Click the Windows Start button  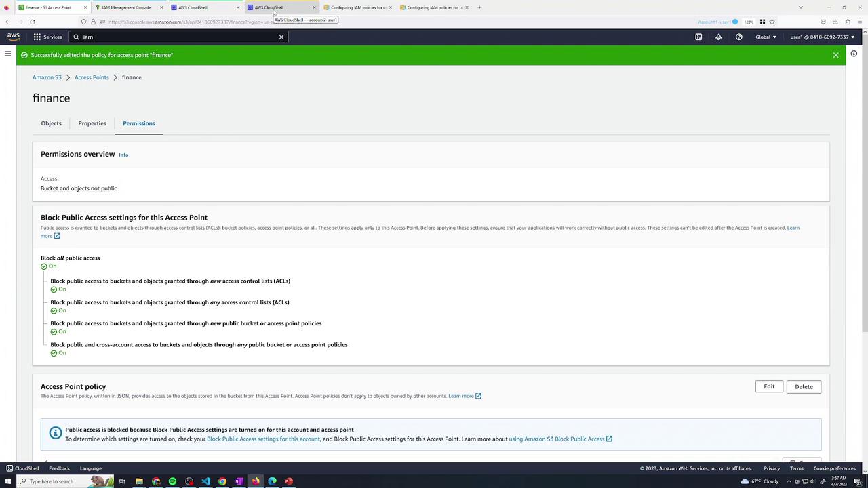8,481
